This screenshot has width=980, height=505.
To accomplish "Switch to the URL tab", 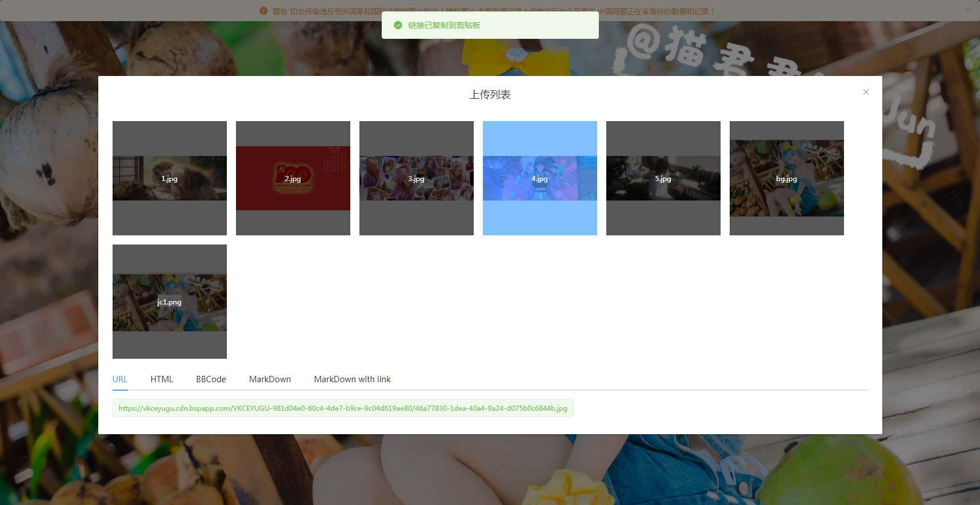I will [120, 379].
